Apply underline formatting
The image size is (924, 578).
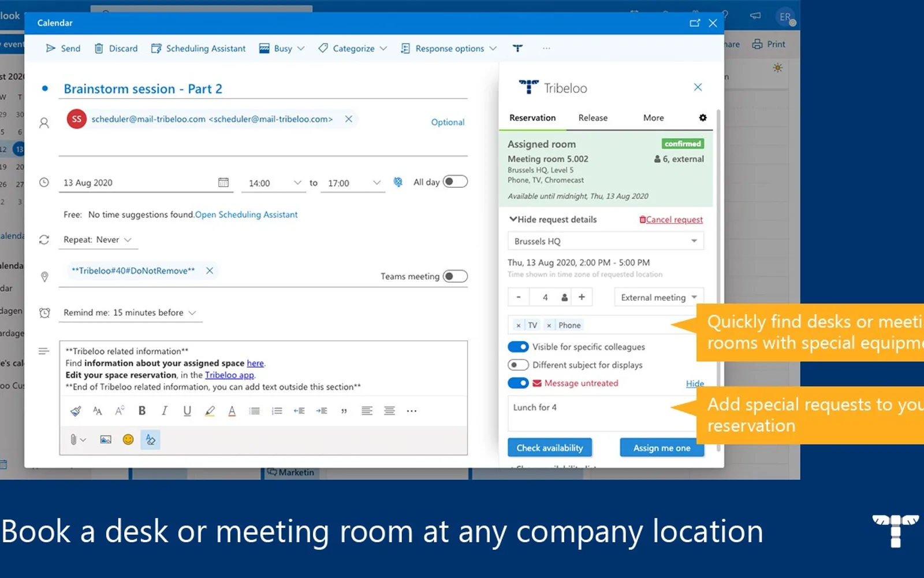click(x=187, y=411)
